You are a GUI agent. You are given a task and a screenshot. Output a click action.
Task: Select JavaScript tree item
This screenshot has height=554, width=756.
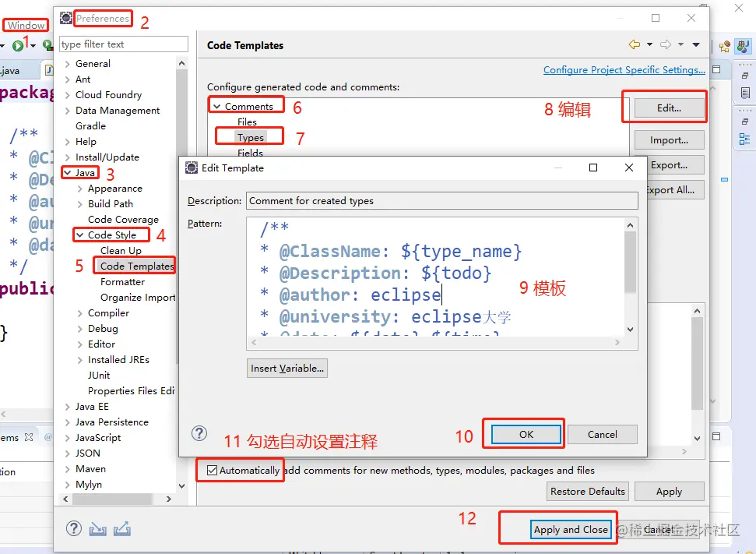98,438
